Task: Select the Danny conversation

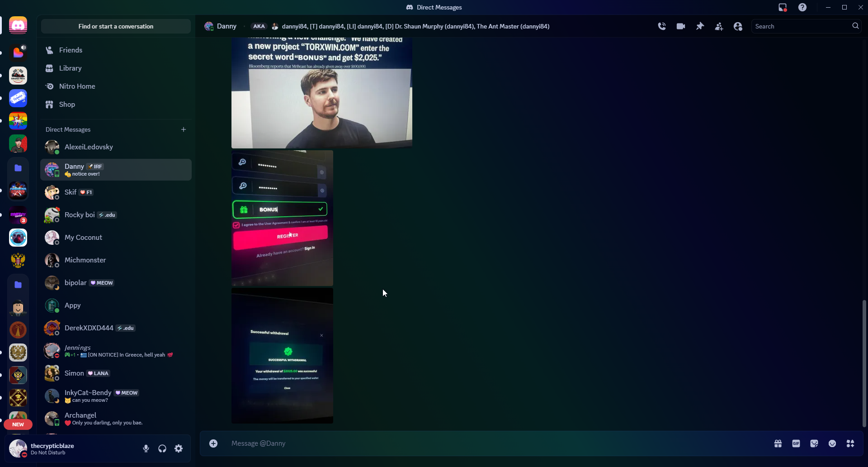Action: click(x=116, y=170)
